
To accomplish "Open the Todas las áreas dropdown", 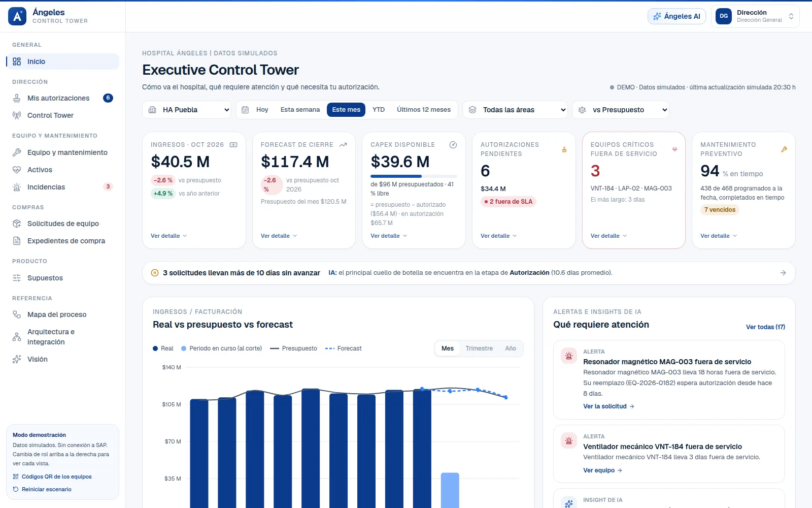I will (515, 110).
